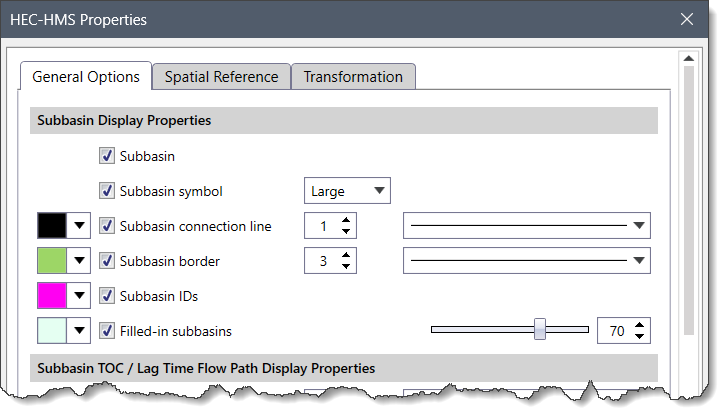Open the Subbasin symbol size dropdown

point(346,191)
